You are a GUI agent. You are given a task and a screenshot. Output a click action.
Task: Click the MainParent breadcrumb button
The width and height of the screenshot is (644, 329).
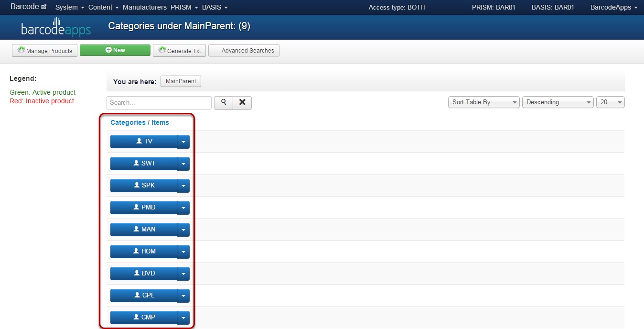[x=181, y=81]
